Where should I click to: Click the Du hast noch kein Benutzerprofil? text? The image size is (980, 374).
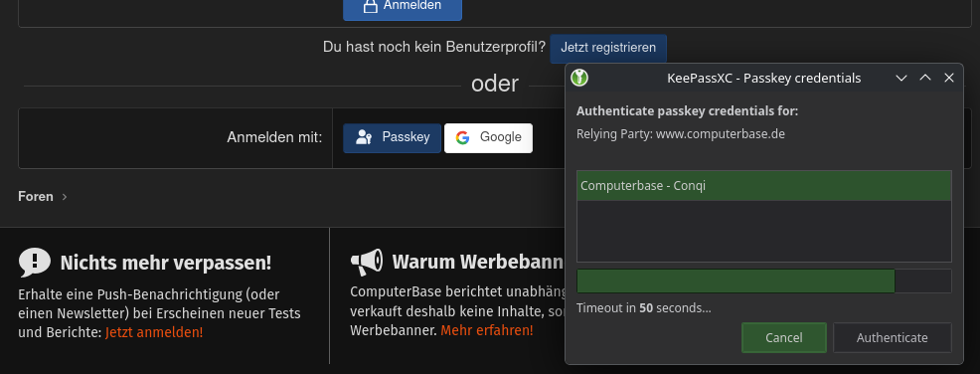click(x=434, y=47)
